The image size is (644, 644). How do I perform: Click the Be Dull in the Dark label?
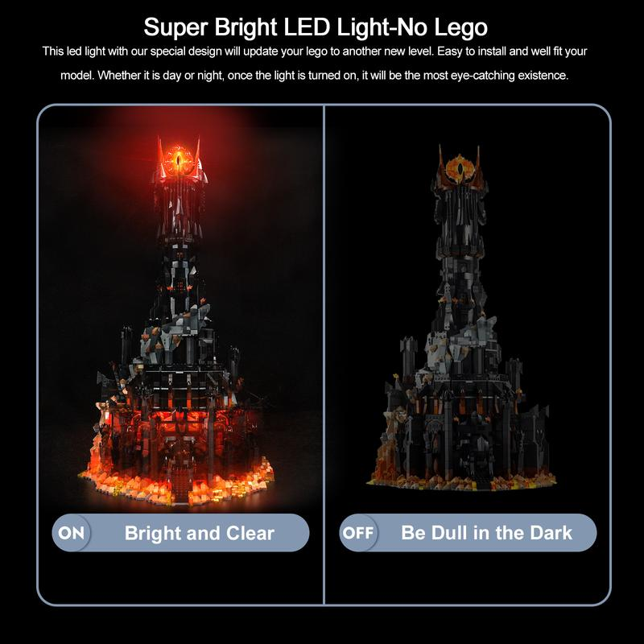tap(486, 533)
